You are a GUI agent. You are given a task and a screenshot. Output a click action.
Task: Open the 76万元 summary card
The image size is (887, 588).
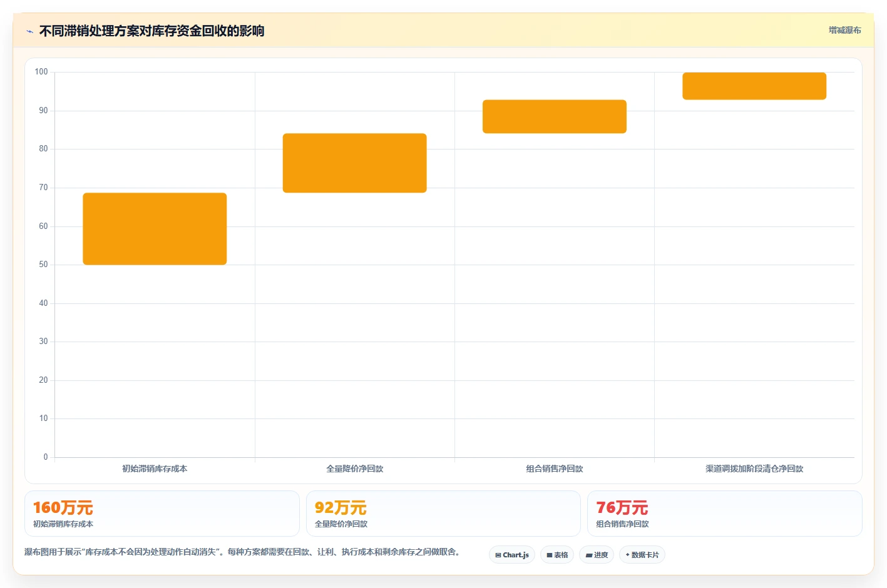(x=725, y=514)
